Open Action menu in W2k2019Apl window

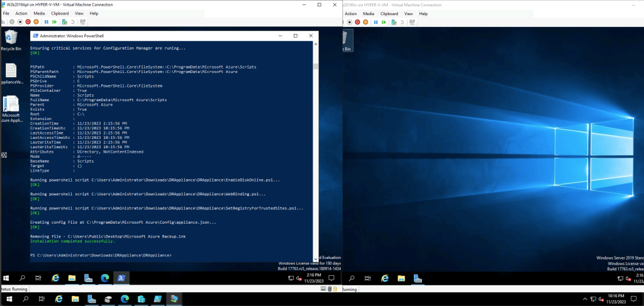[x=21, y=14]
